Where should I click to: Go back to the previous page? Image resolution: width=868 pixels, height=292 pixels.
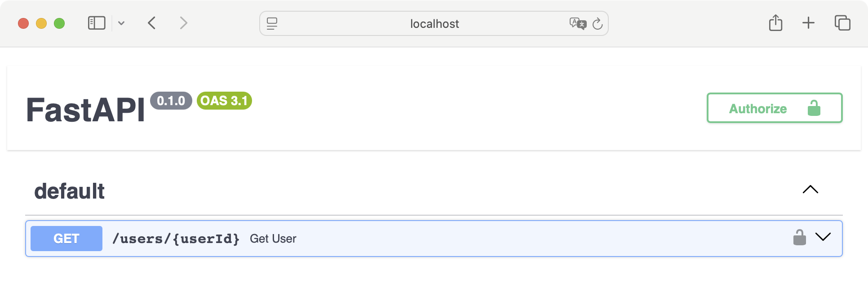152,23
